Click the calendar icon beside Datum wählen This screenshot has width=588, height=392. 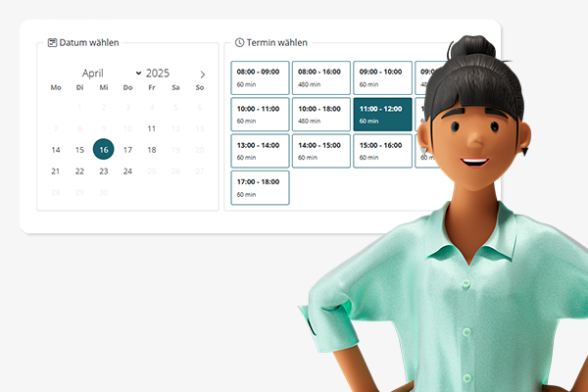click(x=53, y=43)
